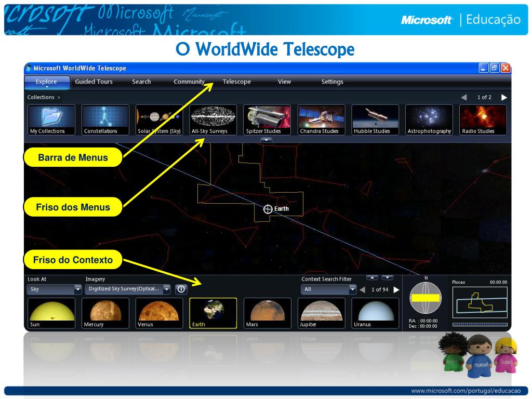Restore the WorldWide Telescope window
Screen dimensions: 532x399
coord(495,68)
